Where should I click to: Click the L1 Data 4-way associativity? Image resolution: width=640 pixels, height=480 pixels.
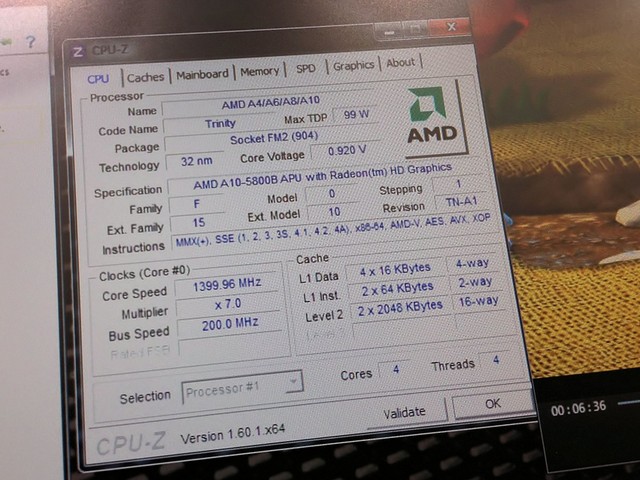pyautogui.click(x=472, y=263)
